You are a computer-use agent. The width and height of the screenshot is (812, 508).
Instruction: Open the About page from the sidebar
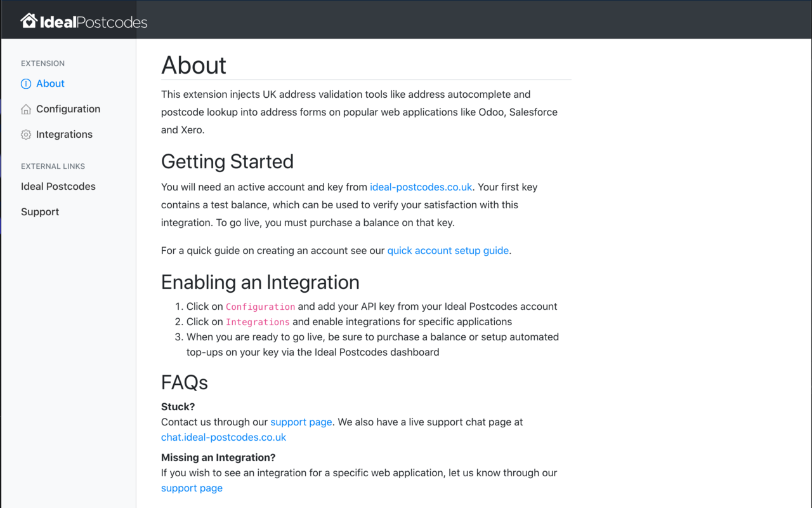[x=50, y=83]
